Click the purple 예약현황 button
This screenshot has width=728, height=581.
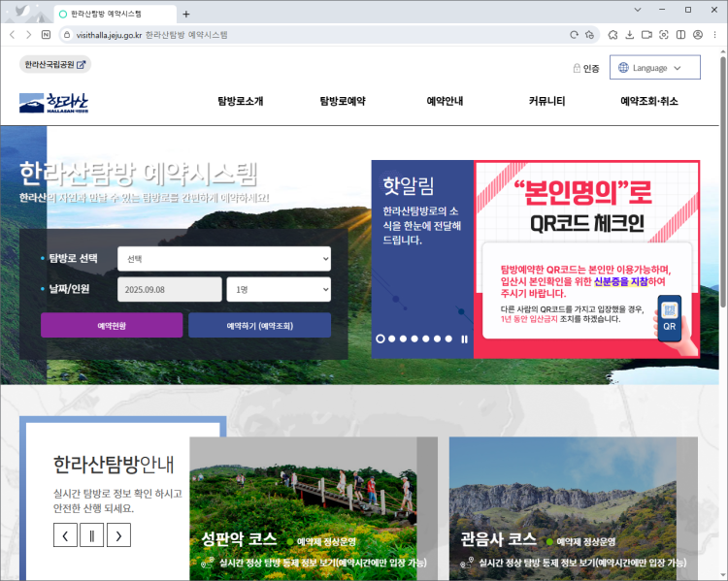pos(112,325)
